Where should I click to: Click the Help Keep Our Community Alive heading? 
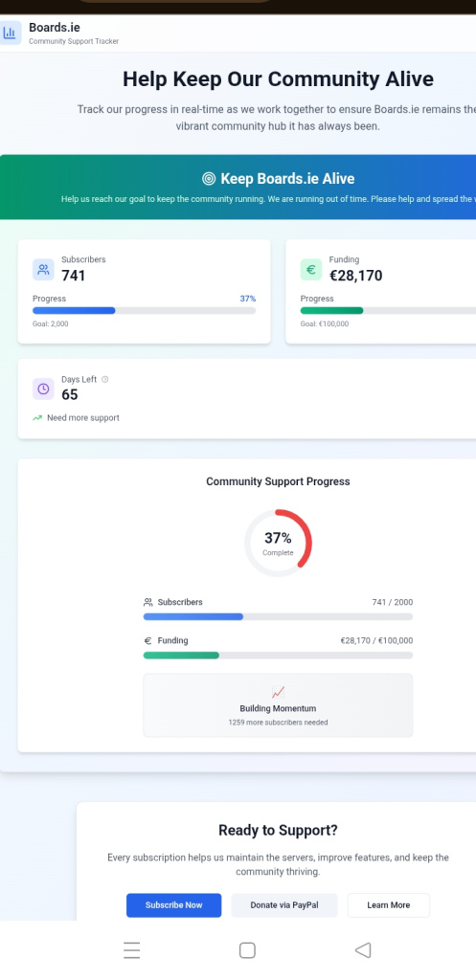click(x=278, y=79)
